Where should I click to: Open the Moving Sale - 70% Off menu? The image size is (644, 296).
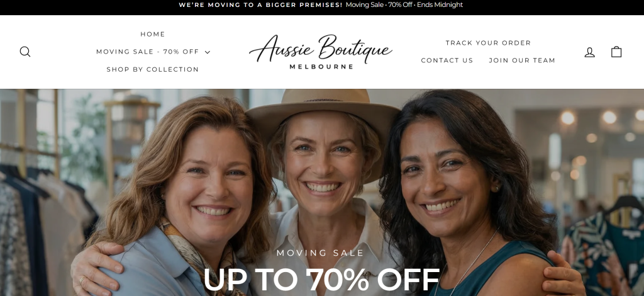(x=153, y=52)
